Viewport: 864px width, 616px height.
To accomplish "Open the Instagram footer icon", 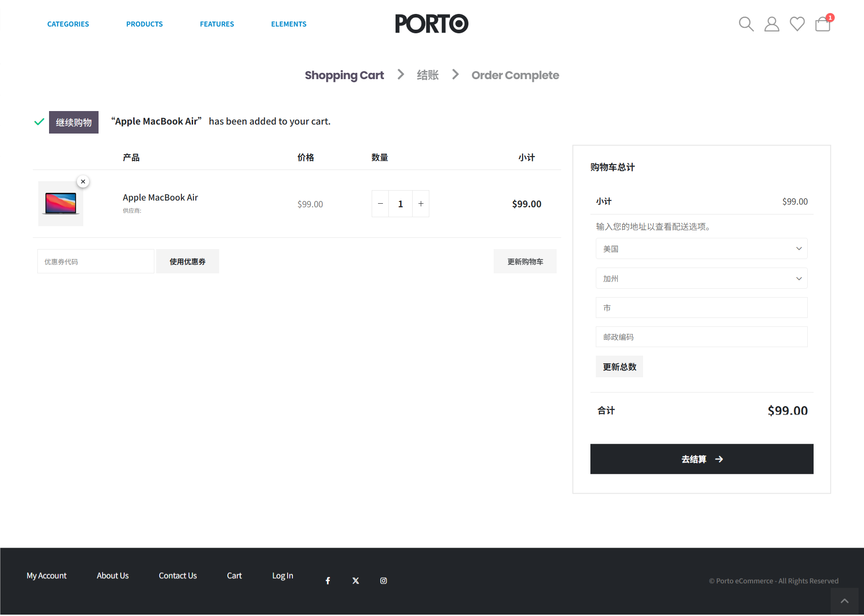I will pos(383,580).
